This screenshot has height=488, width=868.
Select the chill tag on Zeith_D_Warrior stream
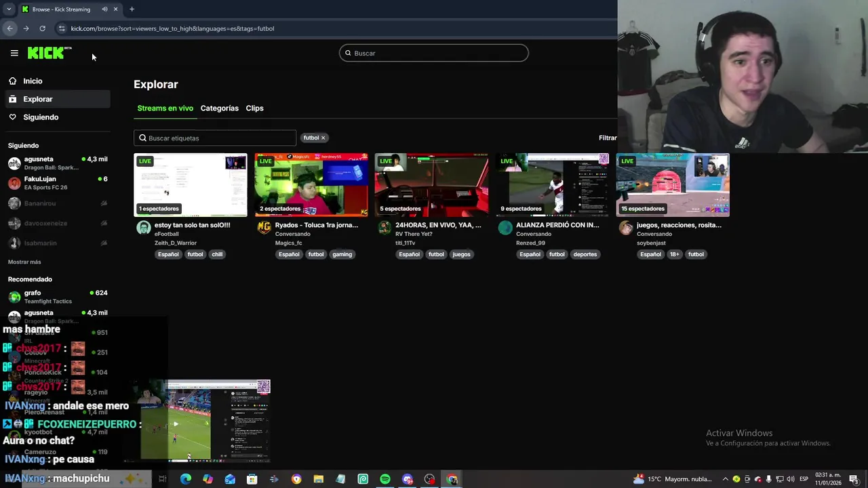(x=217, y=254)
